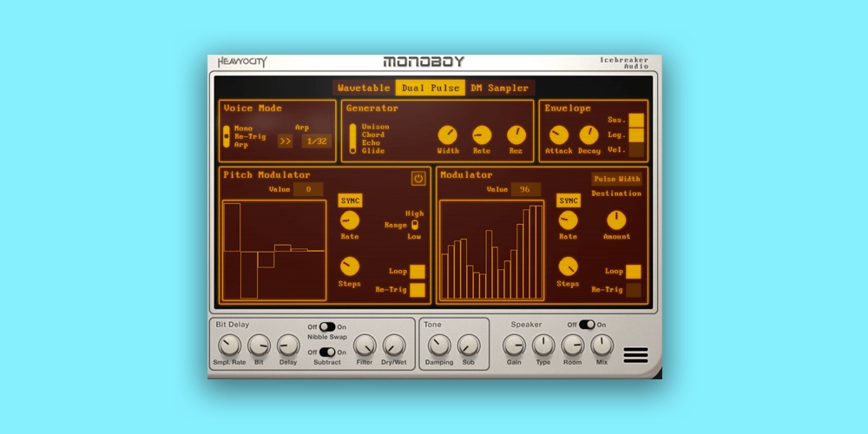Select the Mono voice mode label

(244, 128)
